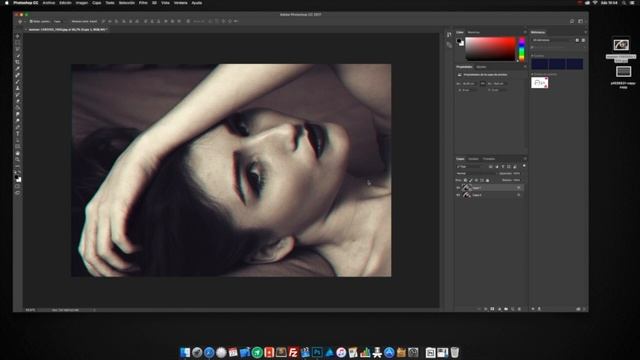Open FileZilla in the Dock

coord(293,352)
